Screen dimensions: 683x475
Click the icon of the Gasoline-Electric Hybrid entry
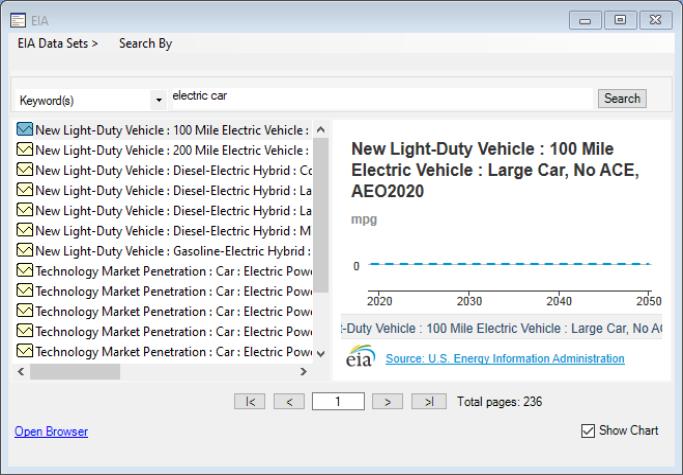point(25,251)
